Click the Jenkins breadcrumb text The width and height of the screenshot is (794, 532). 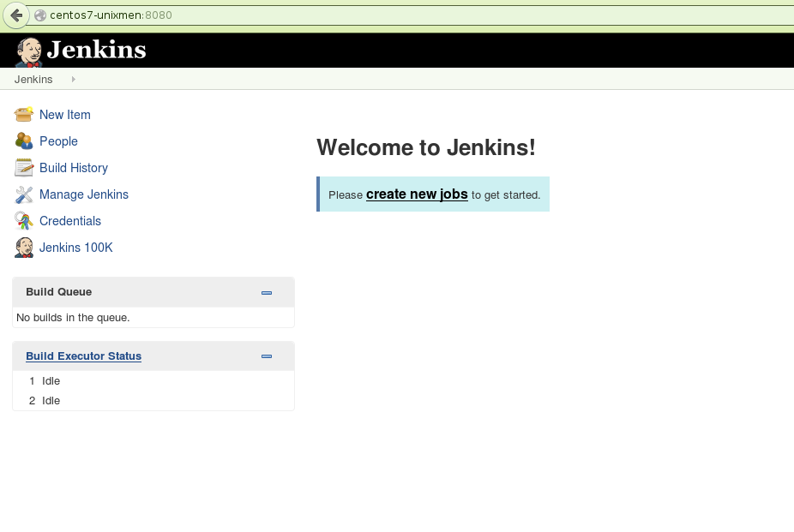pyautogui.click(x=33, y=80)
